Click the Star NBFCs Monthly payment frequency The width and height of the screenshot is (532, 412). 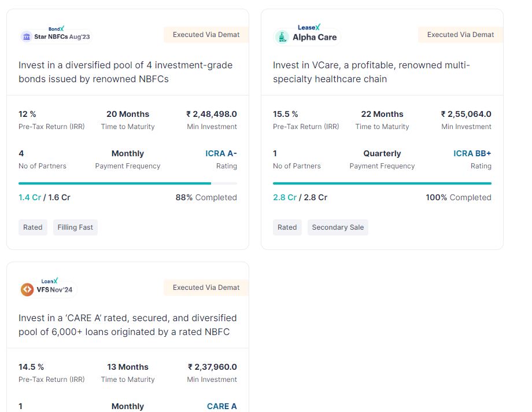tap(128, 153)
